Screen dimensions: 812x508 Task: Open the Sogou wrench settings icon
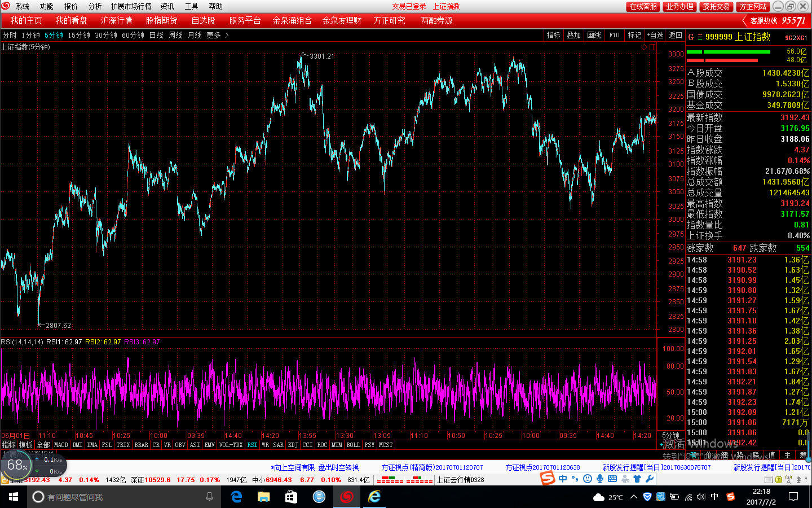(650, 479)
